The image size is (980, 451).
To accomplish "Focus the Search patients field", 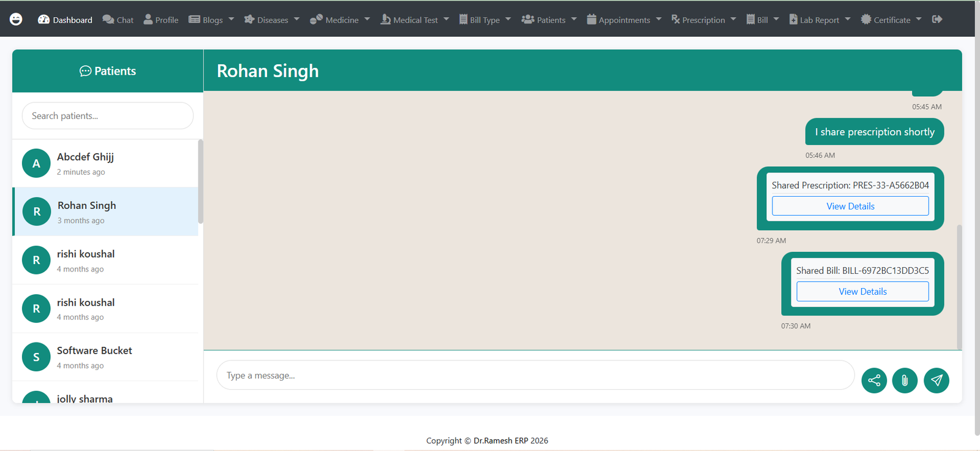I will tap(108, 116).
